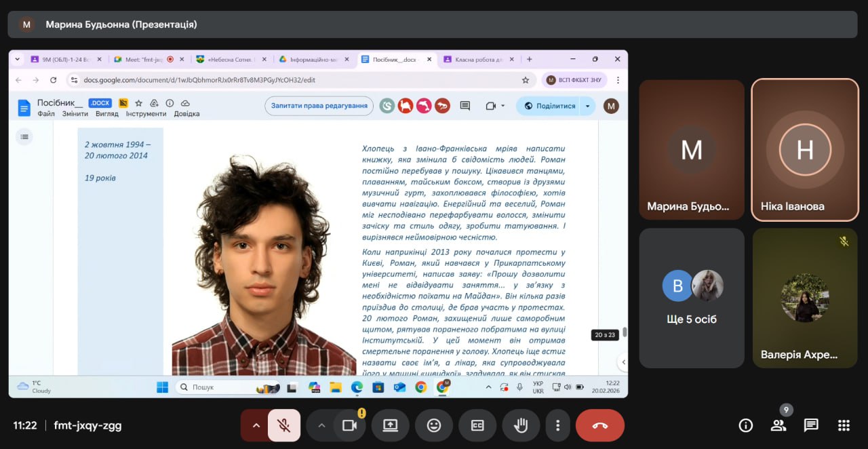
Task: Click the present screen icon
Action: click(x=390, y=425)
